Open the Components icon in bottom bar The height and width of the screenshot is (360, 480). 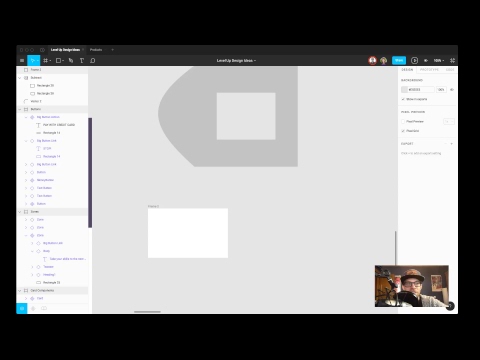(33, 308)
